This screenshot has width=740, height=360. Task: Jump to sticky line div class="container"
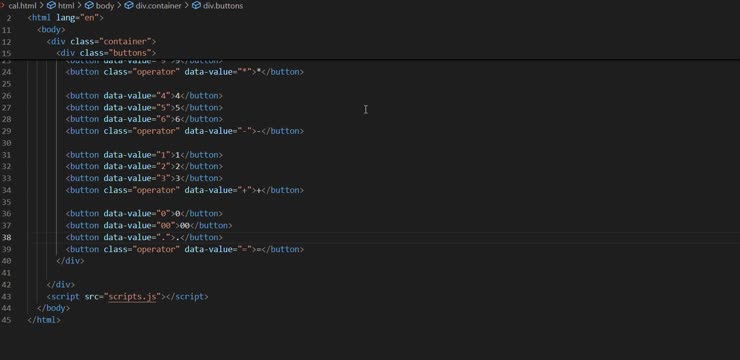[101, 42]
